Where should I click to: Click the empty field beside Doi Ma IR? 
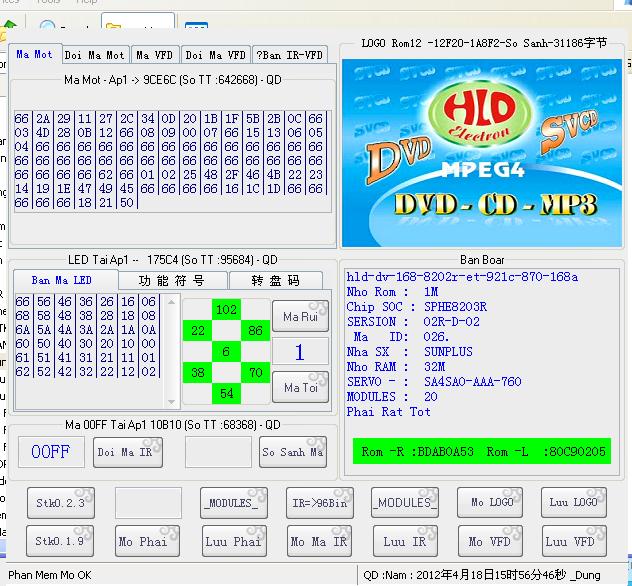pos(218,452)
